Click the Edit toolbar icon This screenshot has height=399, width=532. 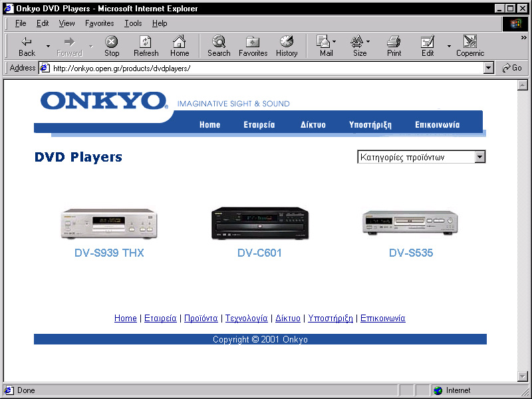[428, 46]
